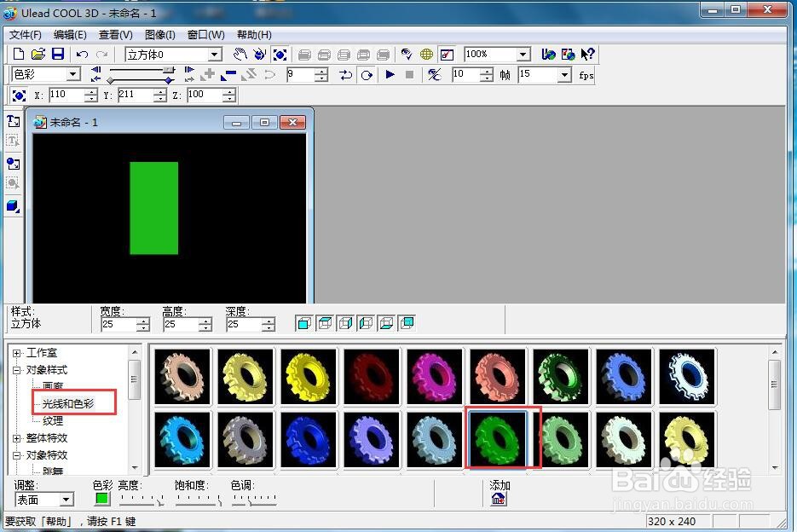Select 纹理 in the tree
This screenshot has width=797, height=532.
pos(53,420)
